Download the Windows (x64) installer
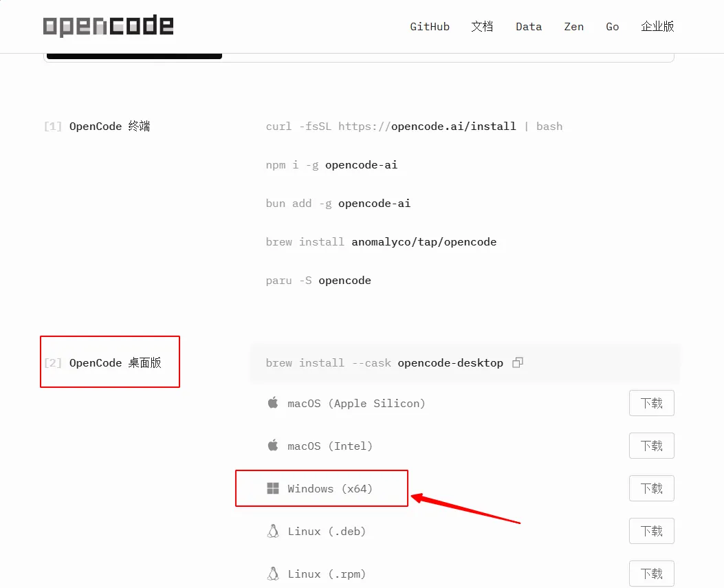The width and height of the screenshot is (724, 588). (652, 488)
